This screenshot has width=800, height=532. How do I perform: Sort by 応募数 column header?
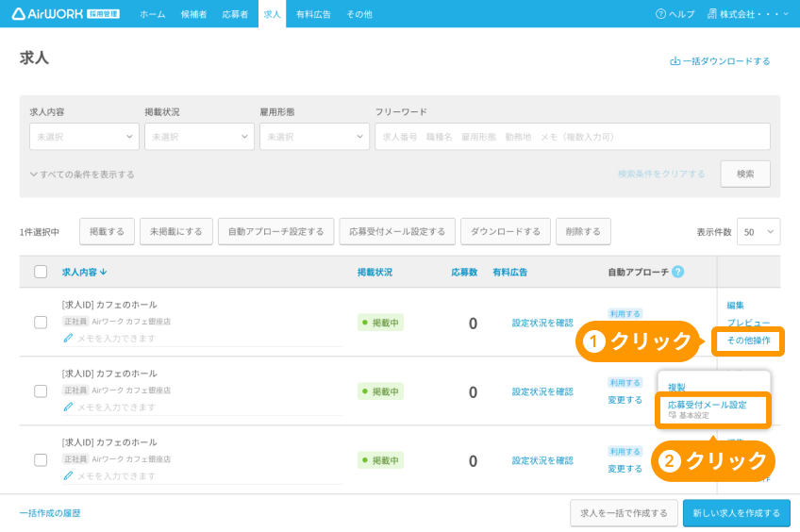[464, 273]
